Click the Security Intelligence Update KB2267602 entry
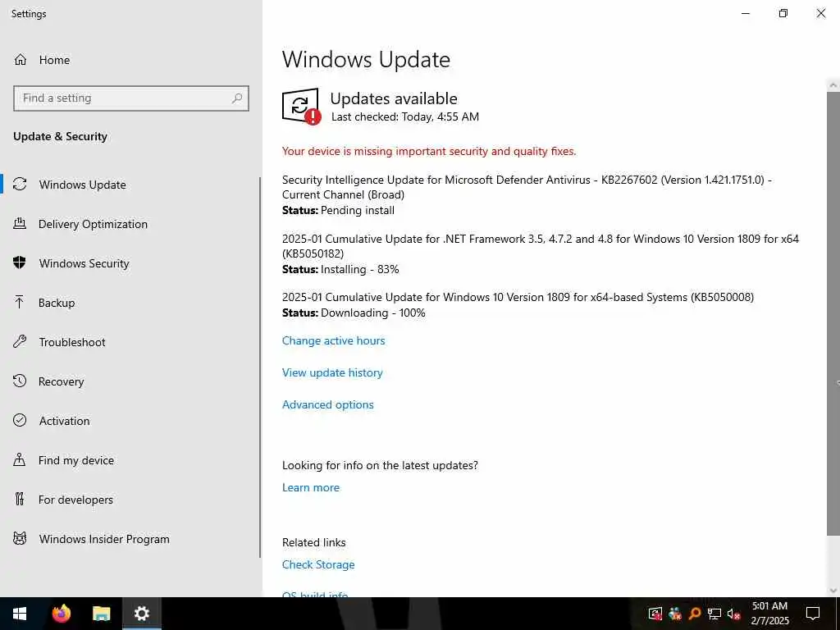Image resolution: width=840 pixels, height=630 pixels. tap(527, 187)
